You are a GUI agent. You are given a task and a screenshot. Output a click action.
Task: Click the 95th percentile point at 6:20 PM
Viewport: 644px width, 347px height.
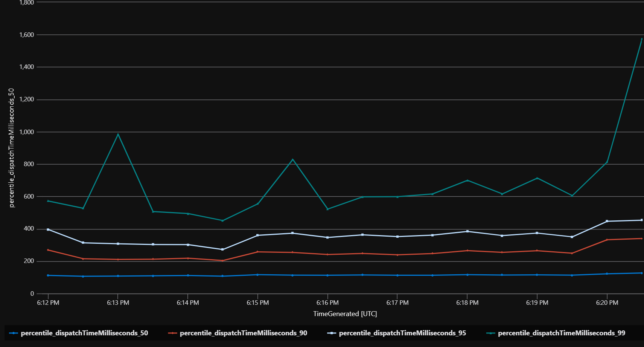point(607,221)
